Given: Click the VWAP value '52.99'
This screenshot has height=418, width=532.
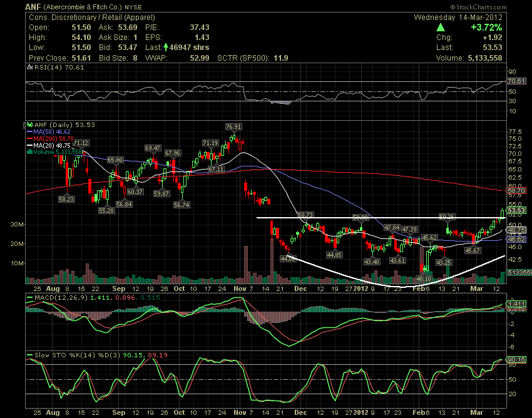Looking at the screenshot, I should tap(200, 58).
